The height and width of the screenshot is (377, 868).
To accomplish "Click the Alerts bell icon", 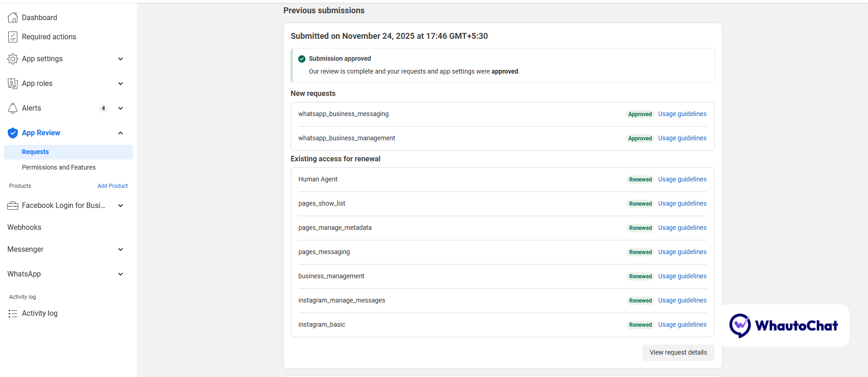I will click(13, 108).
